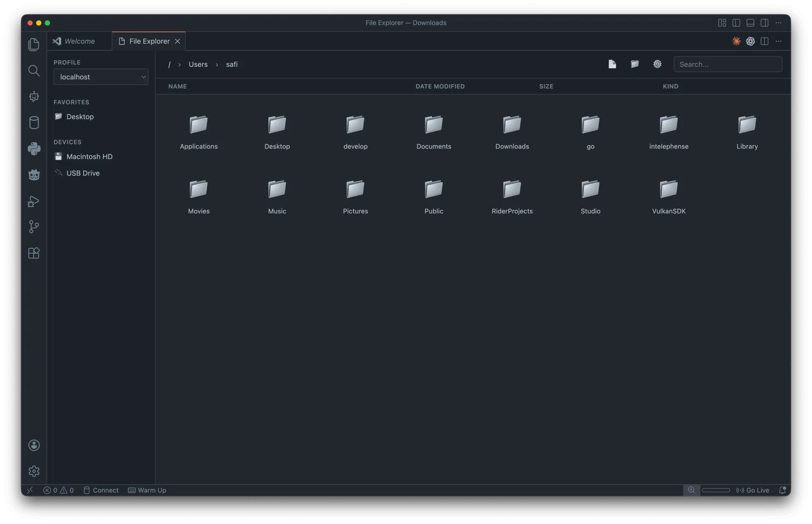Select the intelephense folder

[669, 132]
